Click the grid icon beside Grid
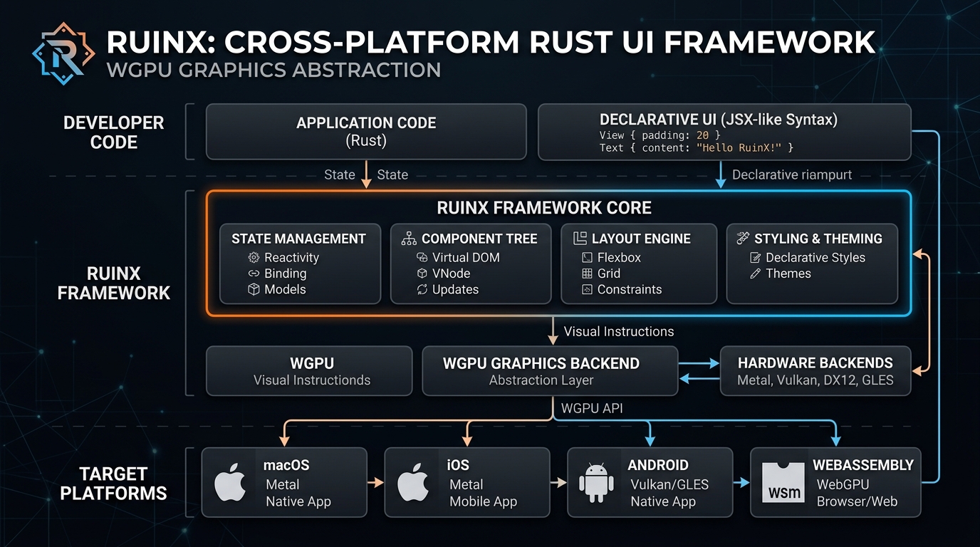 (x=587, y=273)
